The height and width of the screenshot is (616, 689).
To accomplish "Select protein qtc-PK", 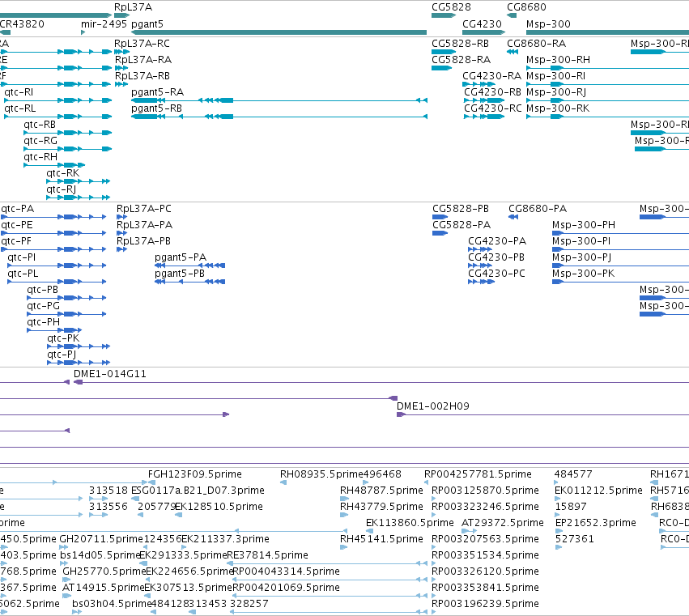I will pos(79,346).
